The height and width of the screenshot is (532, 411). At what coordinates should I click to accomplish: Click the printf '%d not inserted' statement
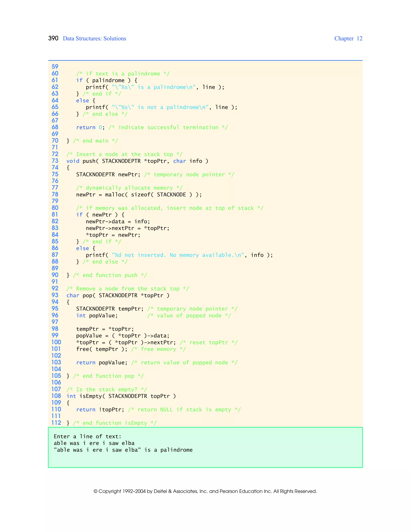pos(179,255)
